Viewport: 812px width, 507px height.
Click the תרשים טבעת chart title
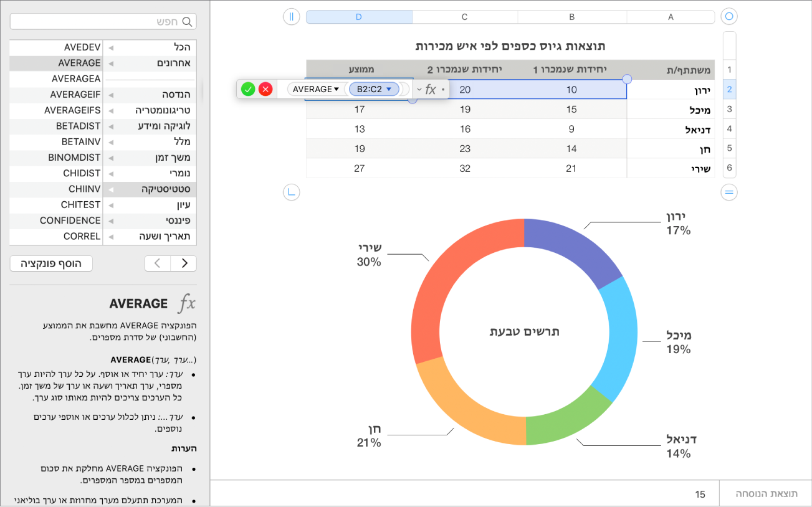tap(525, 332)
